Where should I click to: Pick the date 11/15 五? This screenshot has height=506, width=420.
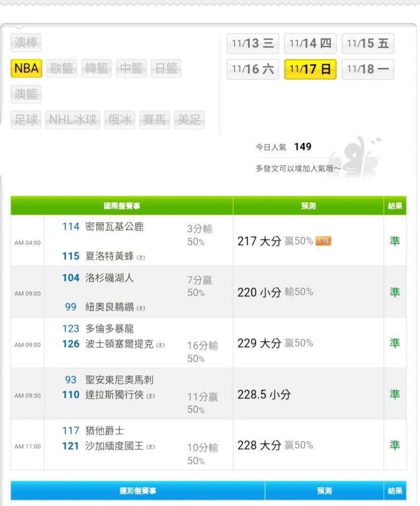coord(368,43)
